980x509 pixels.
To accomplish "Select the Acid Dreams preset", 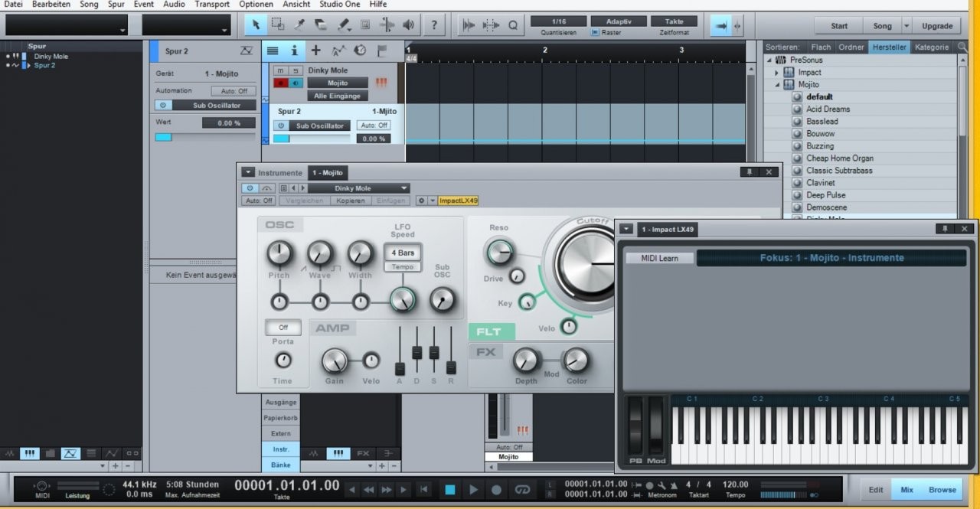I will (828, 109).
